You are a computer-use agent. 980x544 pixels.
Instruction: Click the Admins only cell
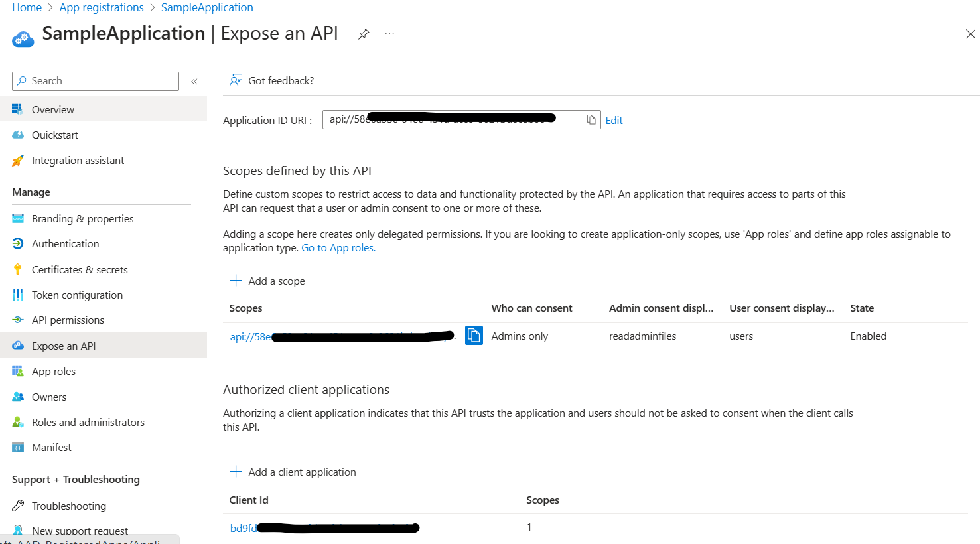tap(520, 336)
